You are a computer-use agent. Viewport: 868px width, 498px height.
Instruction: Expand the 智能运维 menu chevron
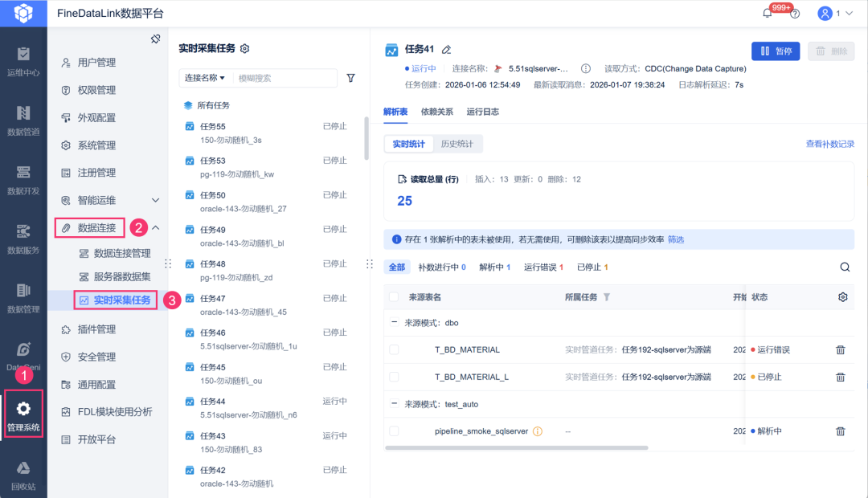coord(156,200)
